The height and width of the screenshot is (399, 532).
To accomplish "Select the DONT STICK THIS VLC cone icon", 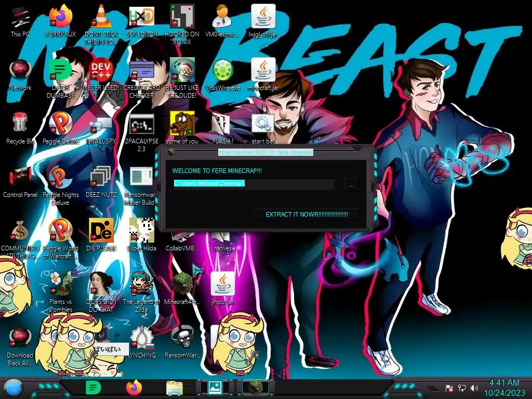I will 101,24.
